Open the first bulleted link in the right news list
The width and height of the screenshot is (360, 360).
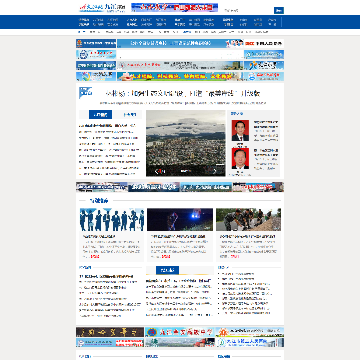pyautogui.click(x=237, y=274)
